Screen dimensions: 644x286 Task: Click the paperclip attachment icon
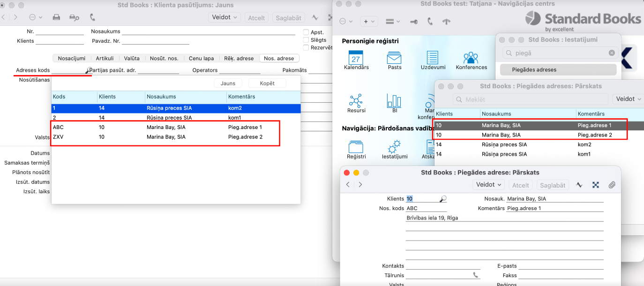(x=612, y=185)
